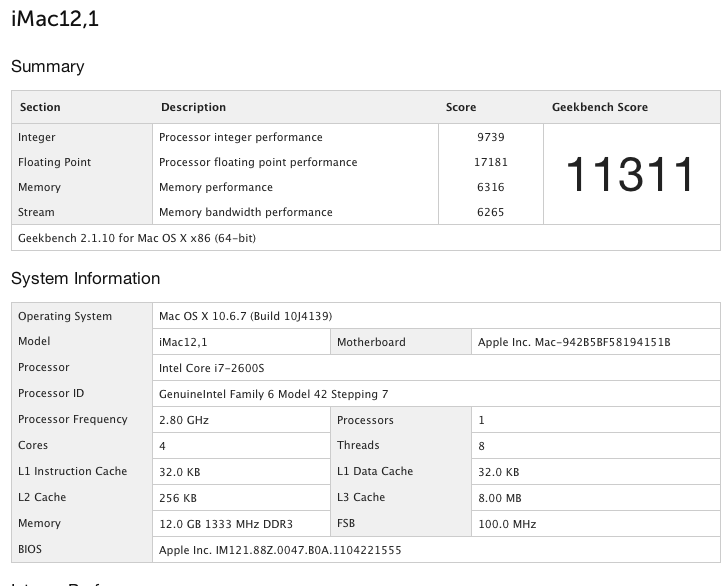Click the Section column header
The height and width of the screenshot is (586, 723).
click(x=40, y=107)
